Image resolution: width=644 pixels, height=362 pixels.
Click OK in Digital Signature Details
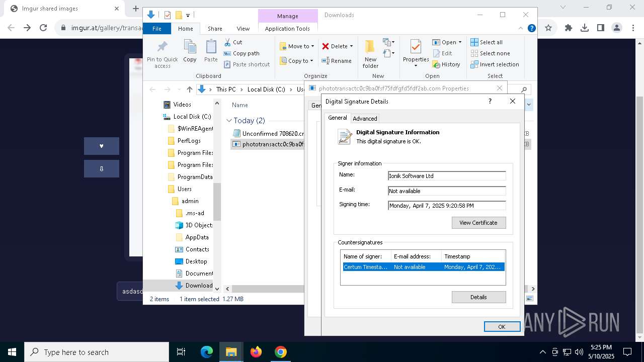502,327
